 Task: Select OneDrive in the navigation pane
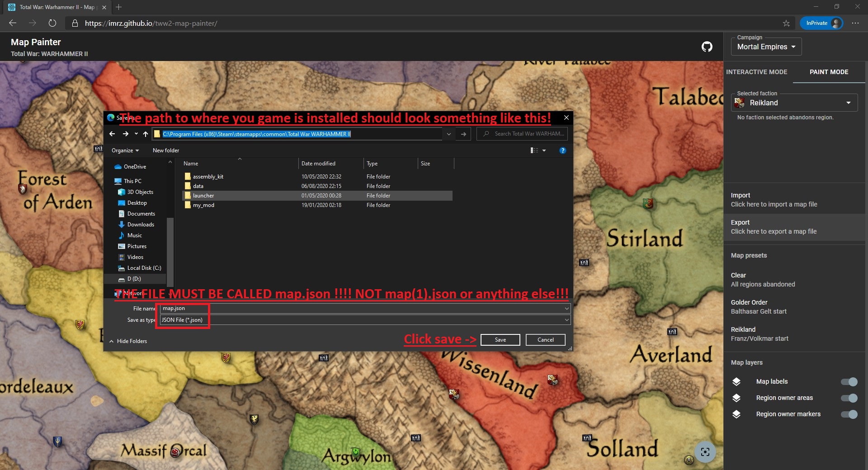(130, 167)
